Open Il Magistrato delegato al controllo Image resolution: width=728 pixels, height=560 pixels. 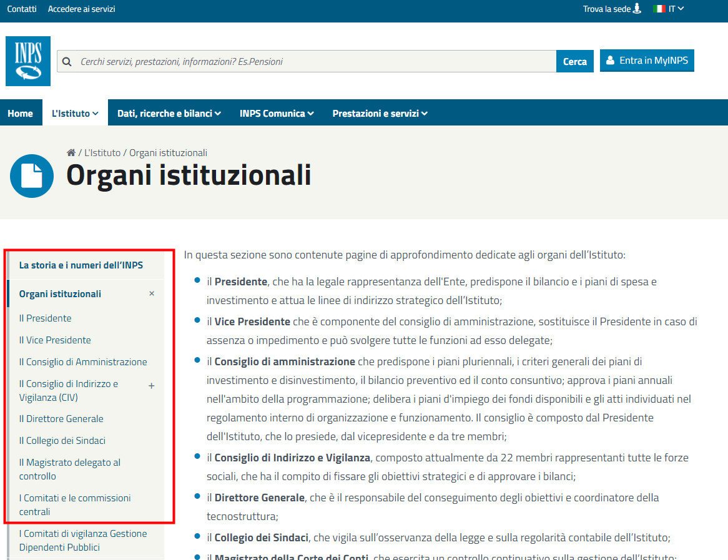[x=70, y=469]
